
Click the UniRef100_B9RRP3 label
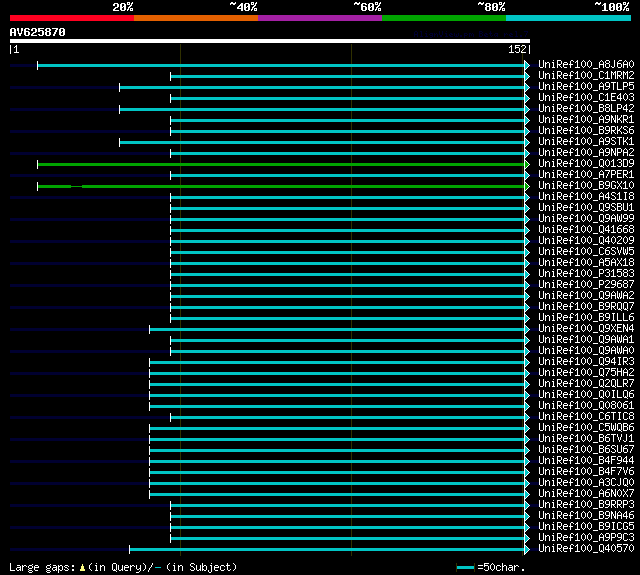coord(586,505)
